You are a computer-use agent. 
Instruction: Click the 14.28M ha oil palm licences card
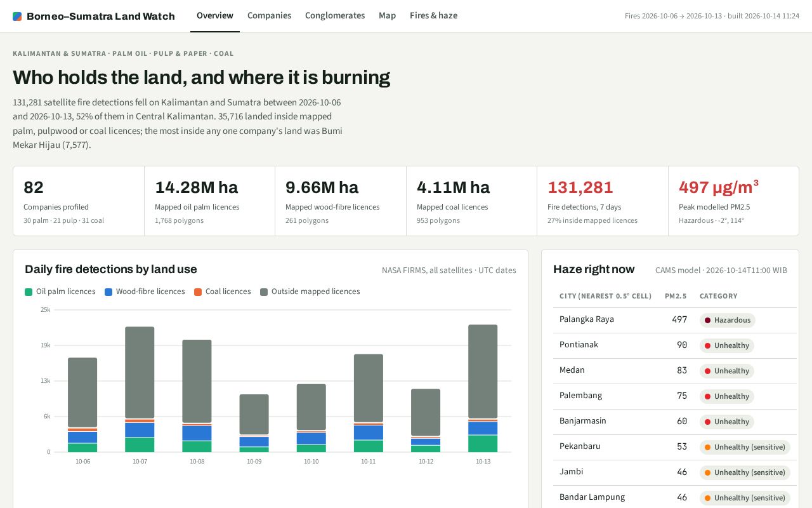[209, 201]
